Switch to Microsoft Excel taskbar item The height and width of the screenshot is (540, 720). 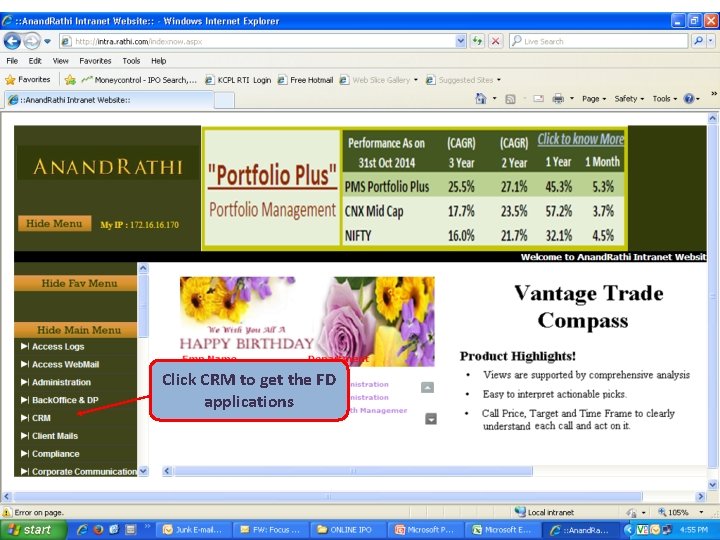tap(502, 530)
